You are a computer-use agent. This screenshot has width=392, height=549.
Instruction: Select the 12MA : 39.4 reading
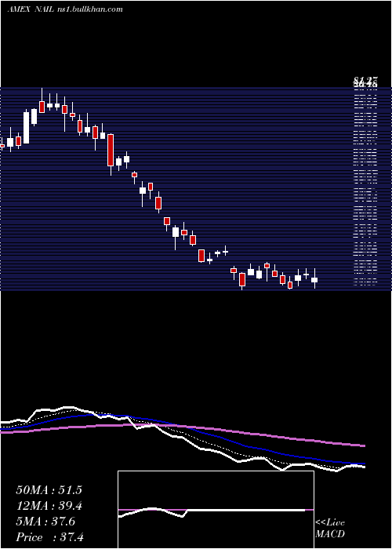pyautogui.click(x=49, y=506)
